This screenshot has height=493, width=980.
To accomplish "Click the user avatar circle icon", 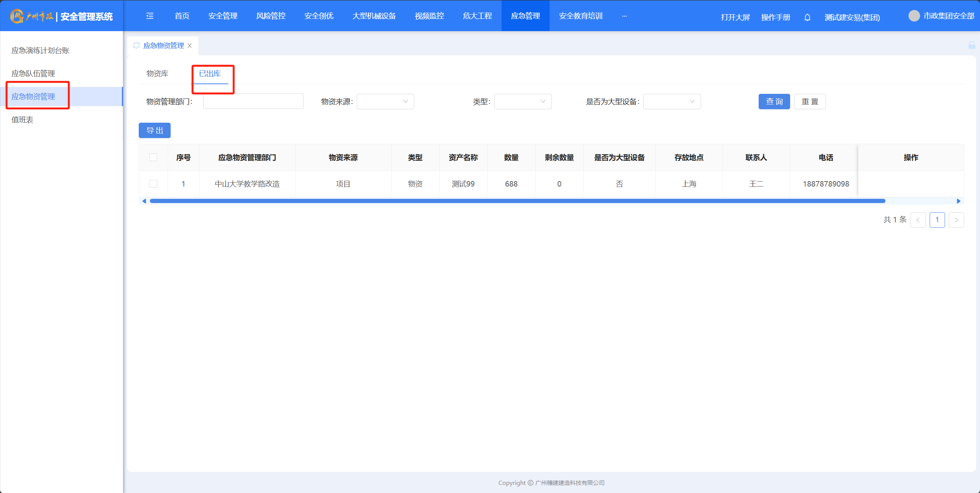I will (914, 16).
